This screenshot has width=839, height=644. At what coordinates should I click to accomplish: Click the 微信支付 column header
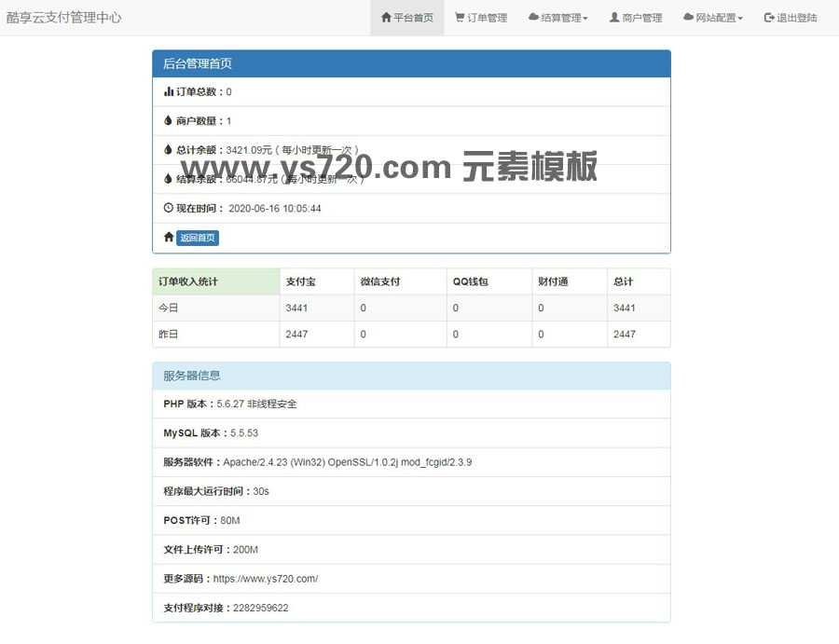(400, 281)
